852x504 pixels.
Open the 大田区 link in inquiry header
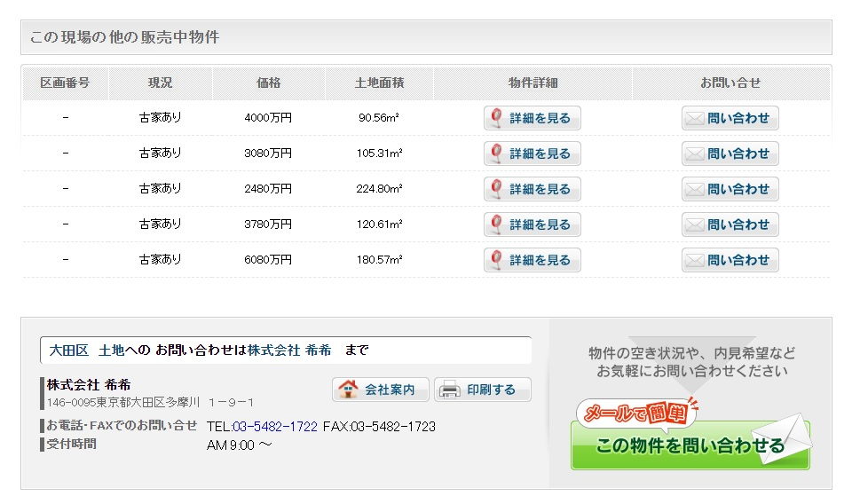click(x=64, y=350)
